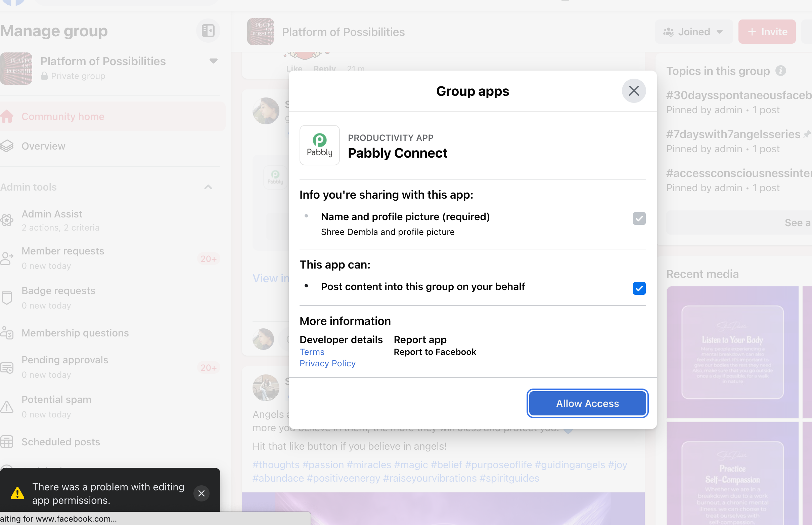Open the Listen to Your Body media thumbnail
Image resolution: width=812 pixels, height=525 pixels.
click(x=732, y=352)
